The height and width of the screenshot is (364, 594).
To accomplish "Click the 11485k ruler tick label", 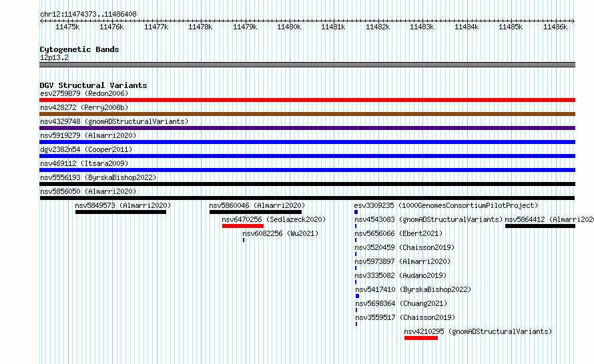I will coord(511,27).
